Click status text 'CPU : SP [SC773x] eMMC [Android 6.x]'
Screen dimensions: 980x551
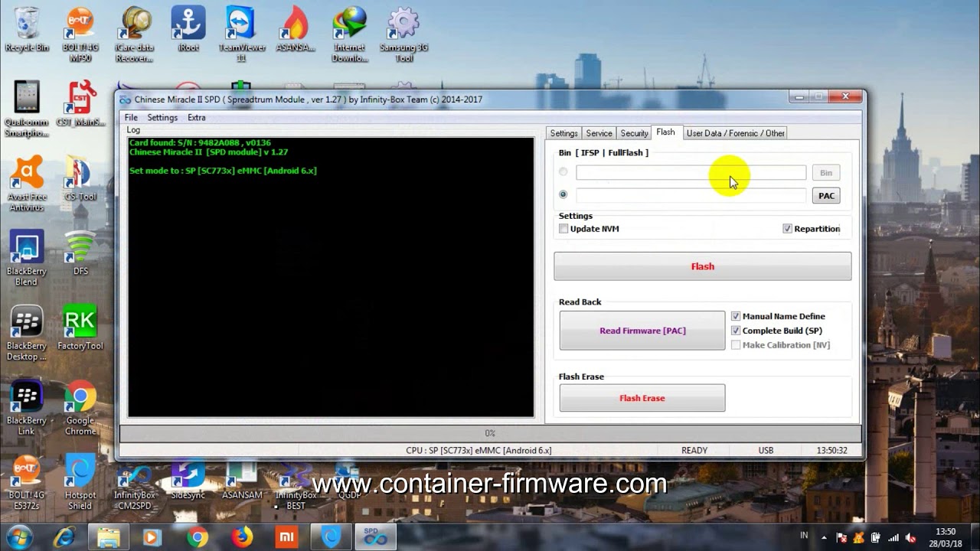(x=479, y=451)
